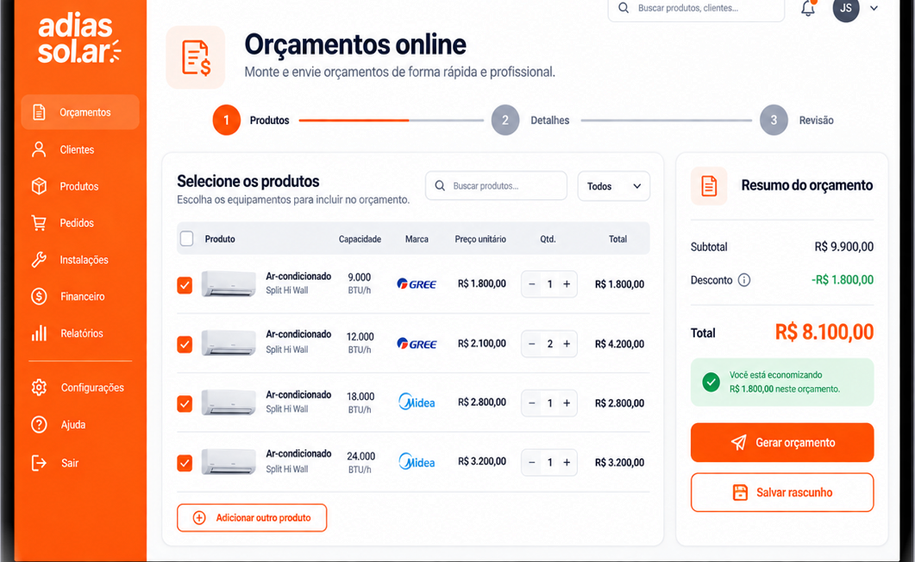This screenshot has height=562, width=915.
Task: Uncheck the 18.000 BTU/h product checkbox
Action: pyautogui.click(x=184, y=403)
